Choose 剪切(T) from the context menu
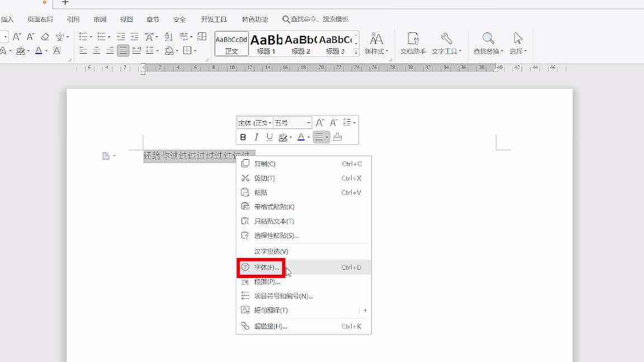This screenshot has width=644, height=362. tap(304, 178)
